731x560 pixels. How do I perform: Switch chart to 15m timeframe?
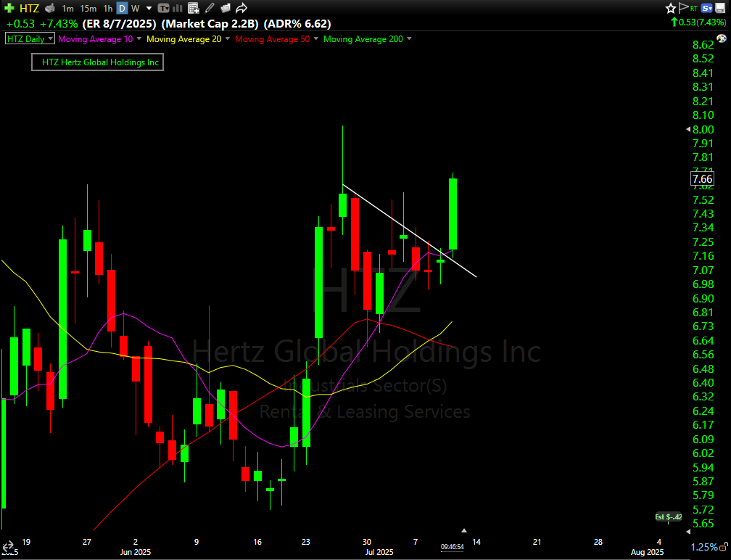(88, 9)
